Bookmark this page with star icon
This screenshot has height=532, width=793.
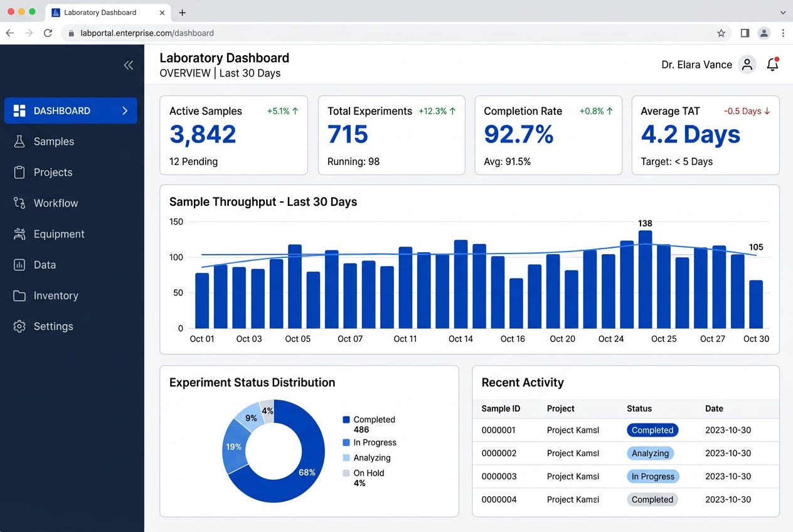(721, 33)
